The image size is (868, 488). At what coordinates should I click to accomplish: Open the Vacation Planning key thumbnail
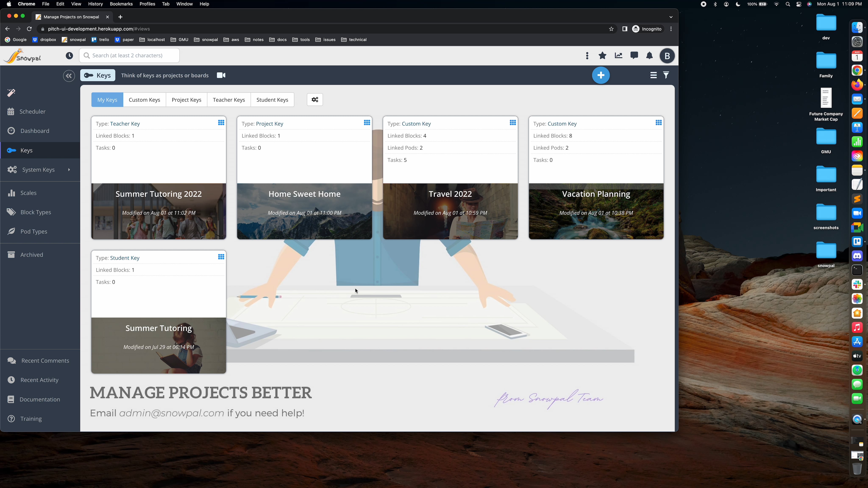tap(596, 211)
